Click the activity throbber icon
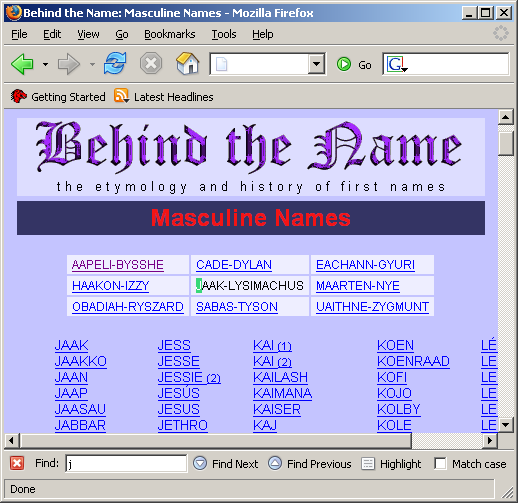 pyautogui.click(x=501, y=33)
